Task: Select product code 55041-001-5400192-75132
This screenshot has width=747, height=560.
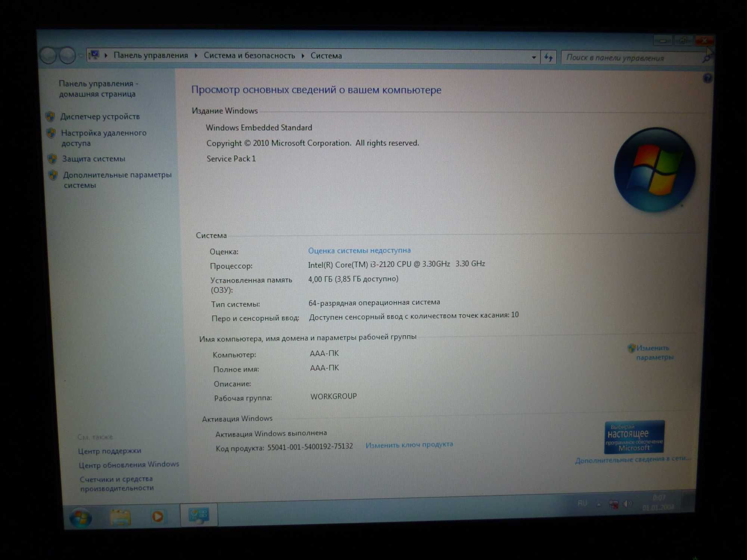Action: 310,447
